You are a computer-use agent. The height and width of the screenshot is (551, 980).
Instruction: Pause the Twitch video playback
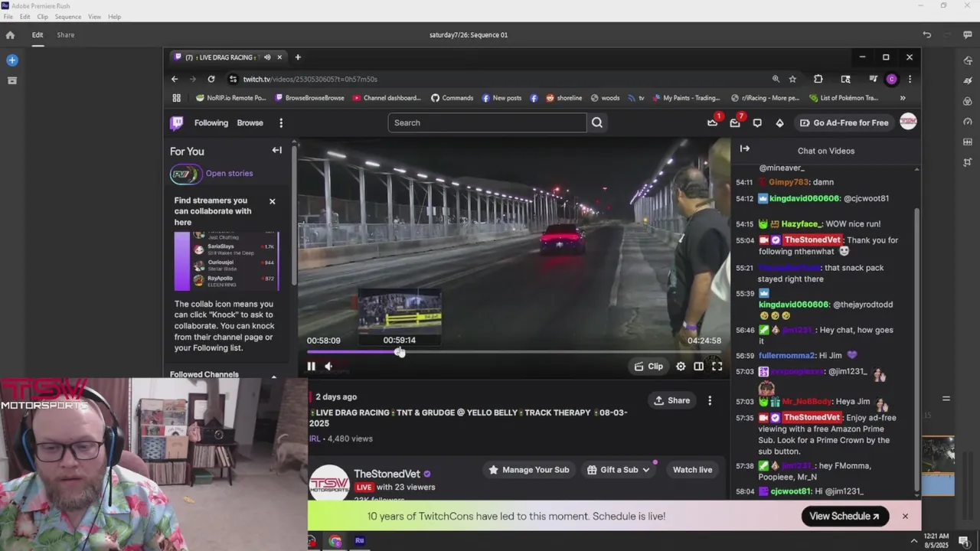(x=311, y=367)
